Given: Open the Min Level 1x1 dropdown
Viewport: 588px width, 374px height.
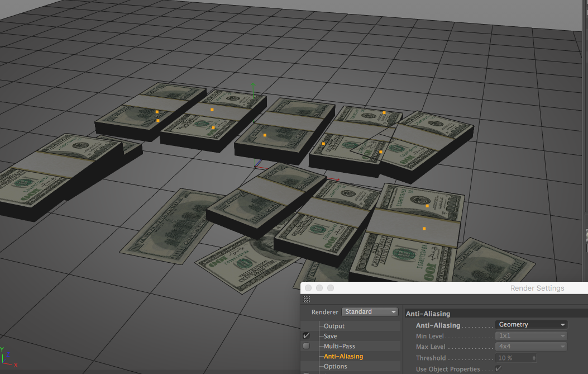Looking at the screenshot, I should [x=532, y=335].
